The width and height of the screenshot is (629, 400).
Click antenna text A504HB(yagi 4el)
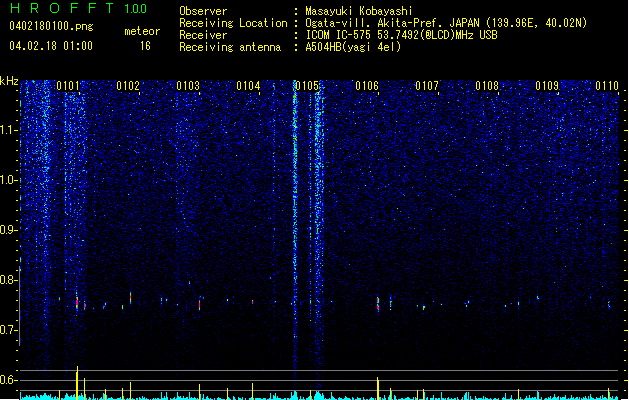353,47
